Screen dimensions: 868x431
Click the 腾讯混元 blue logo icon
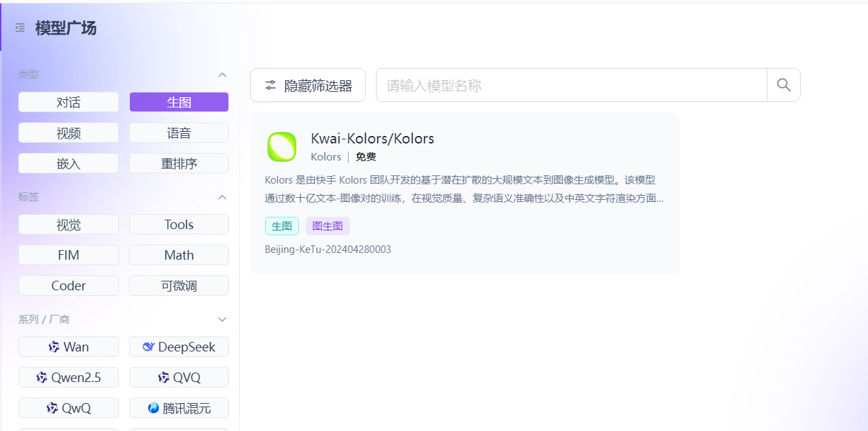pos(153,408)
